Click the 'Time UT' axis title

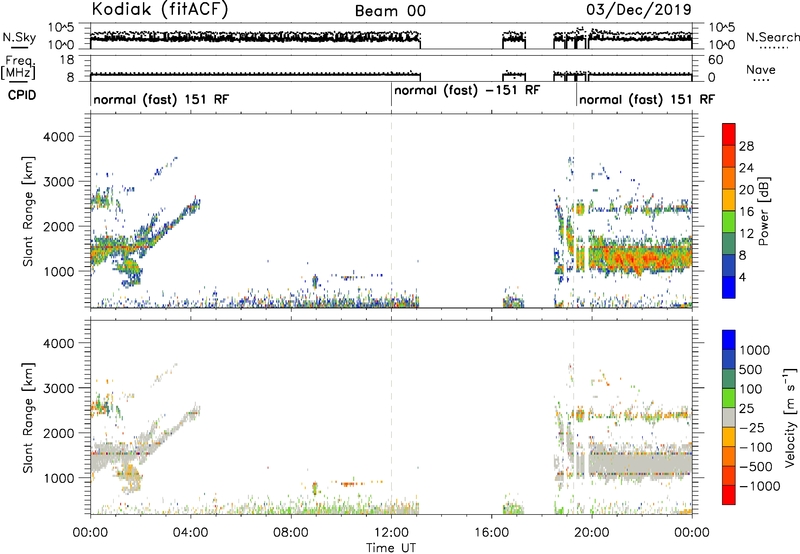[x=391, y=547]
